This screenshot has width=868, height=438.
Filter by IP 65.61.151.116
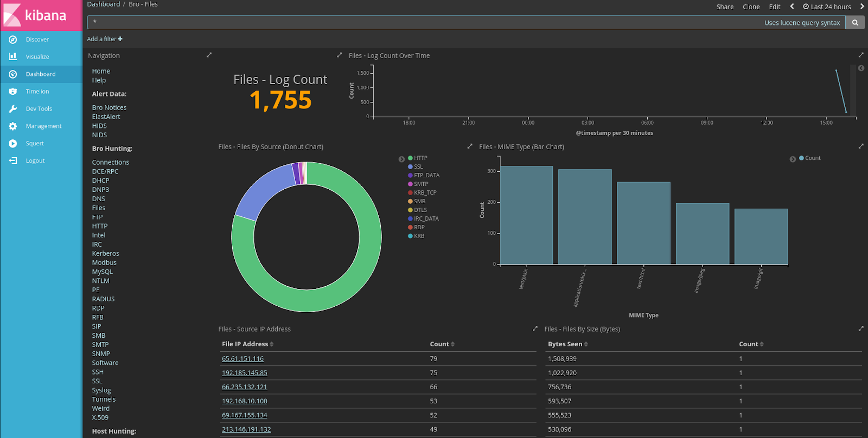coord(242,359)
